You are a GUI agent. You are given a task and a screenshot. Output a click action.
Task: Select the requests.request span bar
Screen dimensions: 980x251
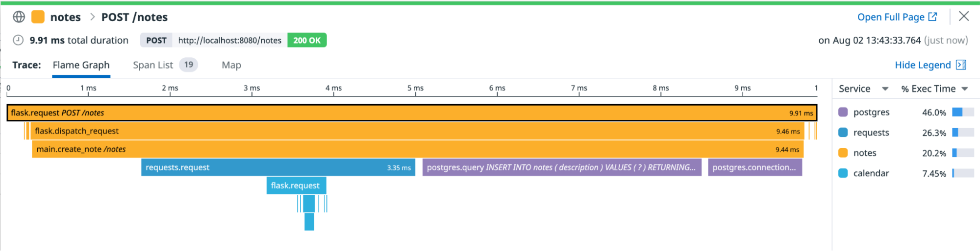click(x=278, y=167)
